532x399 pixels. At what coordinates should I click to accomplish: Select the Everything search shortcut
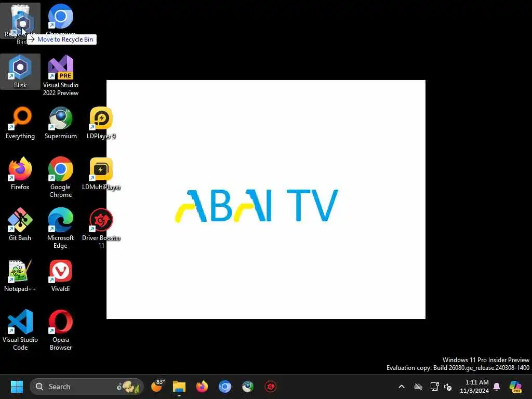pyautogui.click(x=20, y=123)
